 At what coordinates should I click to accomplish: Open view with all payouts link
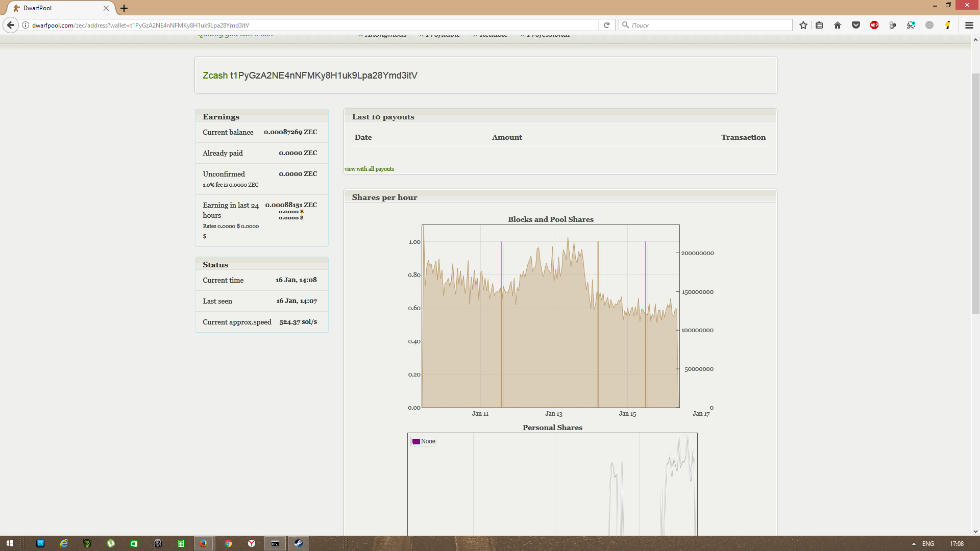[369, 169]
